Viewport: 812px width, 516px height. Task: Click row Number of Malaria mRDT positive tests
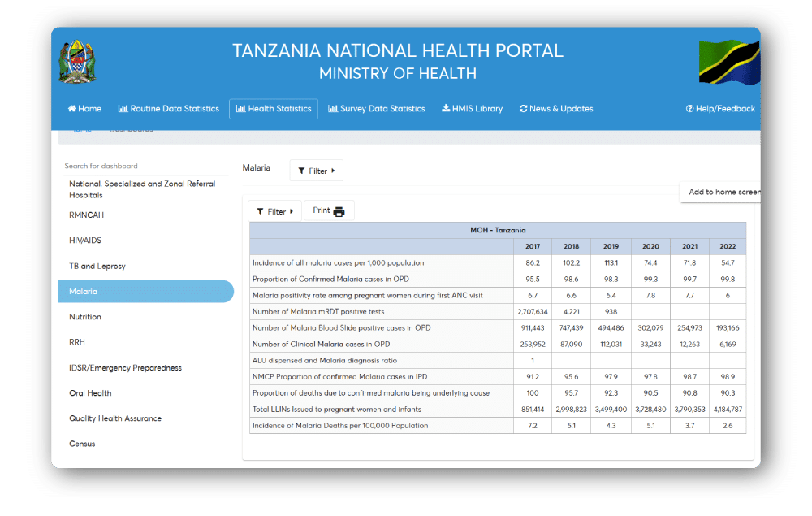(498, 311)
